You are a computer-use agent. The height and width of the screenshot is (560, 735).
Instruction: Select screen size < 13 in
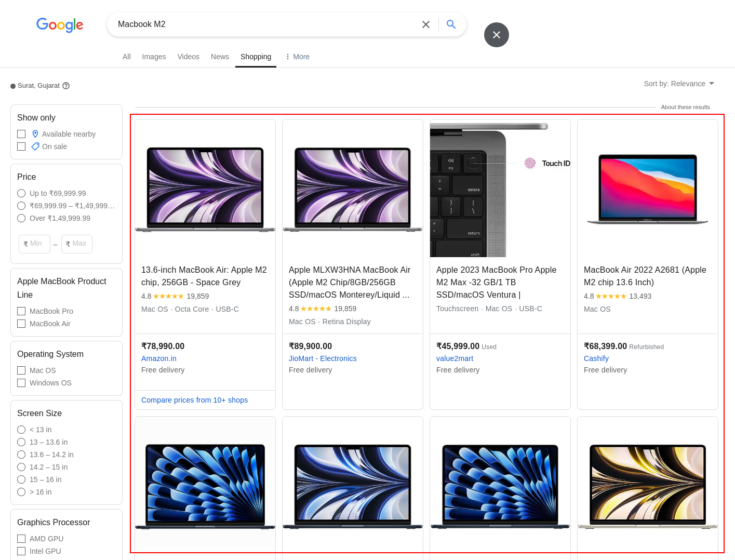click(21, 430)
